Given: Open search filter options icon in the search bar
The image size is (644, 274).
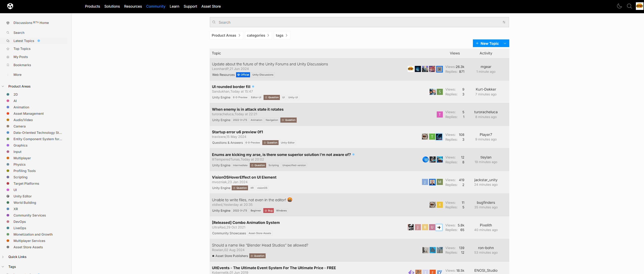Looking at the screenshot, I should [504, 22].
